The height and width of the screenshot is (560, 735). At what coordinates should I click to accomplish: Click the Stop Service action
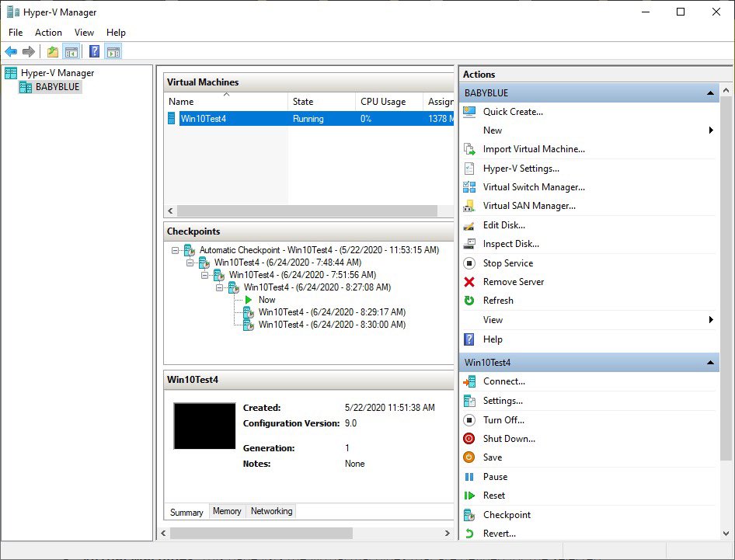pos(508,263)
